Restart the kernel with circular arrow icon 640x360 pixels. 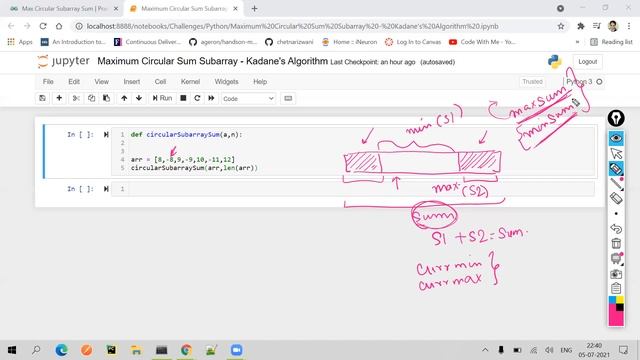point(197,98)
